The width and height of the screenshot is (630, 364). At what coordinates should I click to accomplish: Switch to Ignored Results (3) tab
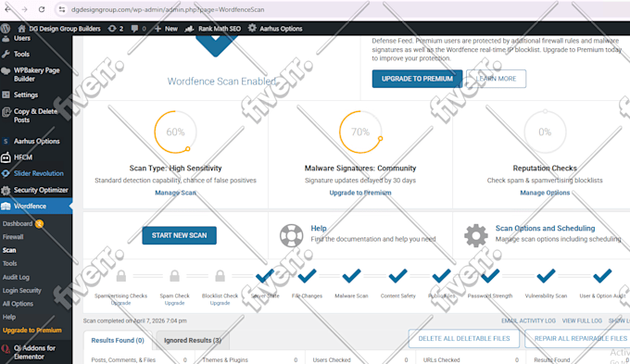pos(193,340)
